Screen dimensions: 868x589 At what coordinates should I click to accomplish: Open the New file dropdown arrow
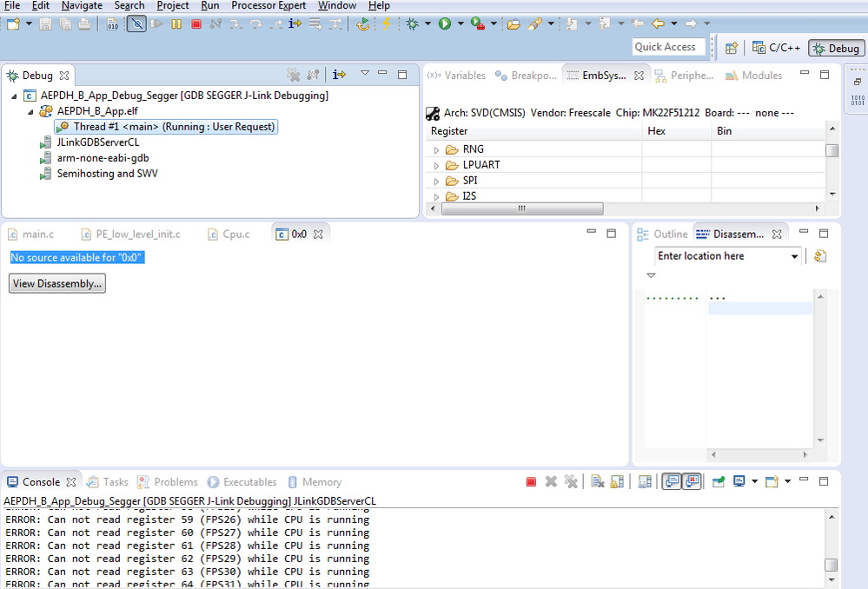[x=29, y=23]
